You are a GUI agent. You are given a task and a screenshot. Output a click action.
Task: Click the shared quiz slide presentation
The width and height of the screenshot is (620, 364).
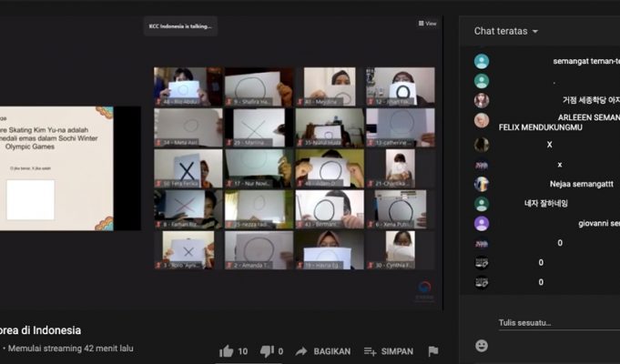tap(56, 168)
